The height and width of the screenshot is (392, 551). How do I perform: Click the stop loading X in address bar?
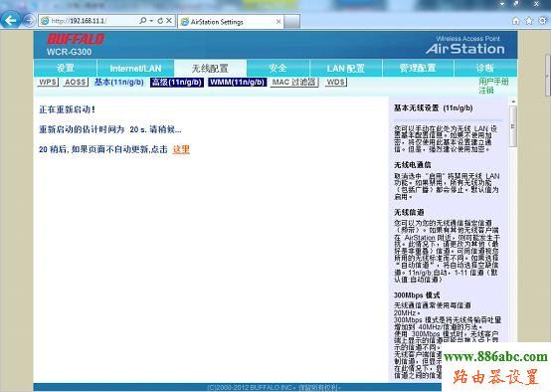[x=169, y=21]
